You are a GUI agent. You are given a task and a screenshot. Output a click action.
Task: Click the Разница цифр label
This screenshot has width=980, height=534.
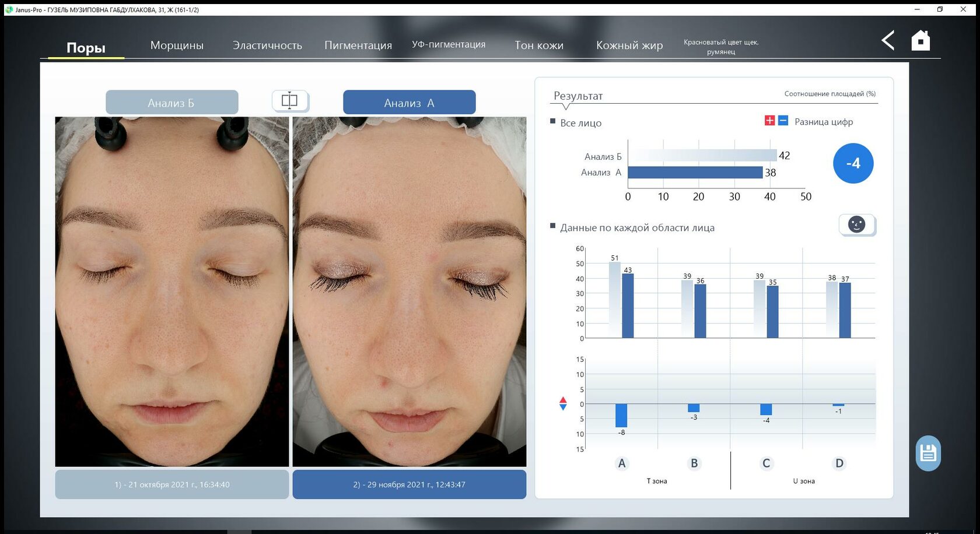(824, 122)
